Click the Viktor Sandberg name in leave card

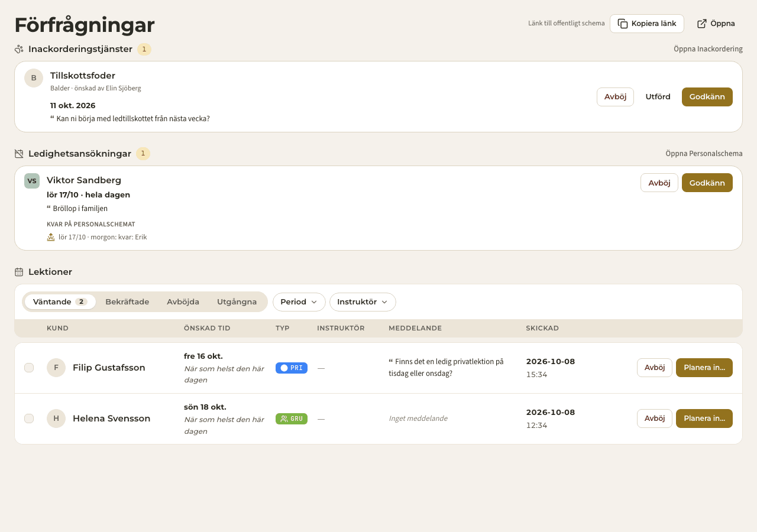[x=84, y=180]
